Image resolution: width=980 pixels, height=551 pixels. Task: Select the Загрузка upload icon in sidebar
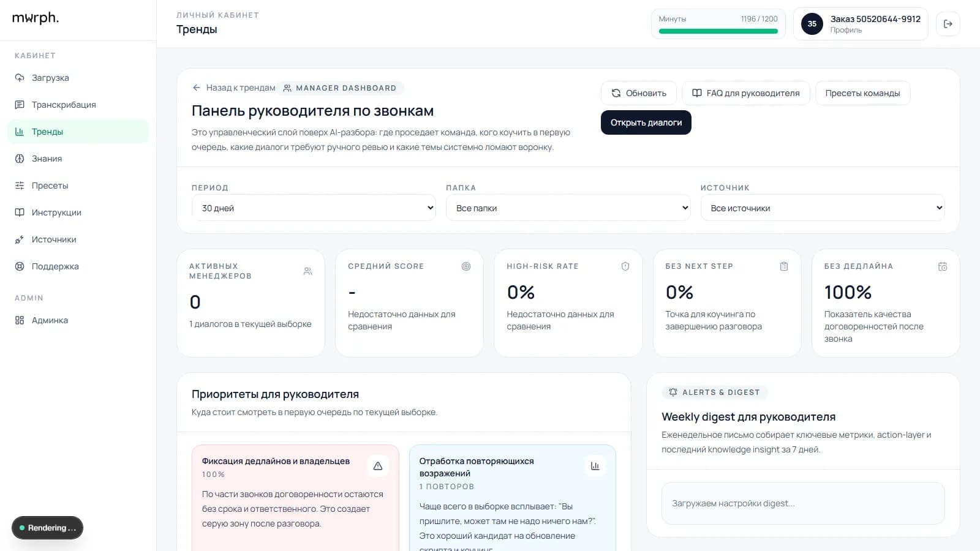pos(20,78)
